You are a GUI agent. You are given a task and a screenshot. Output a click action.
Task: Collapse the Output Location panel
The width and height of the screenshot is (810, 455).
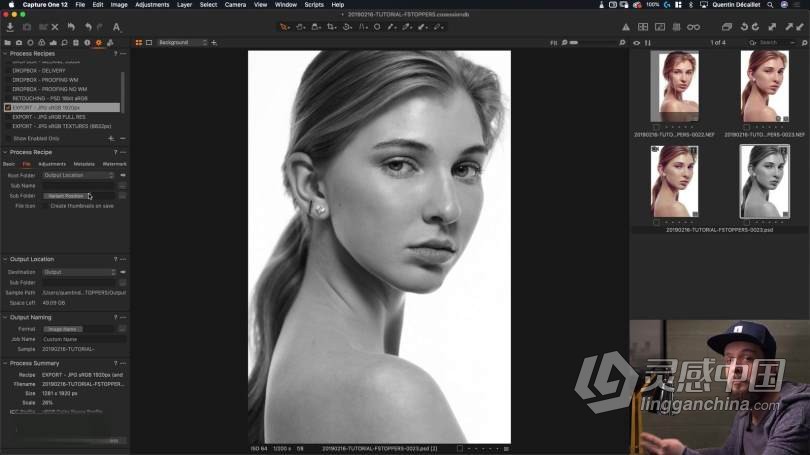(5, 259)
